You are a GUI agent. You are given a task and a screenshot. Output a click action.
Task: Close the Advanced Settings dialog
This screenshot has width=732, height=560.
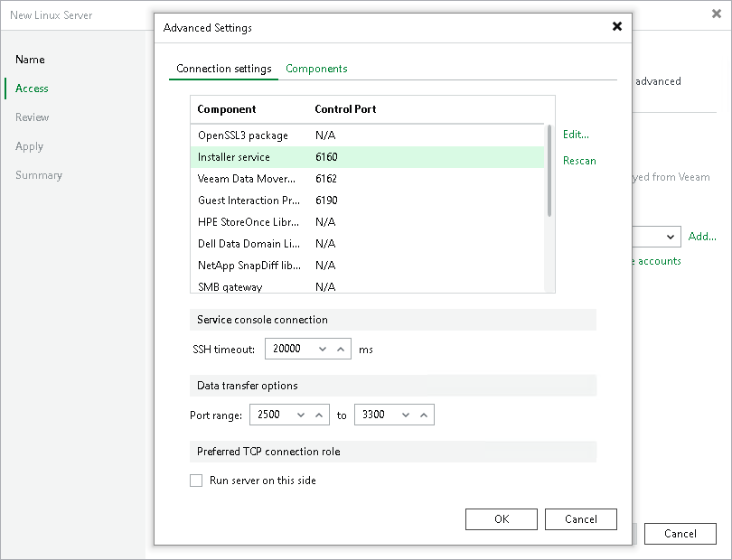coord(617,27)
